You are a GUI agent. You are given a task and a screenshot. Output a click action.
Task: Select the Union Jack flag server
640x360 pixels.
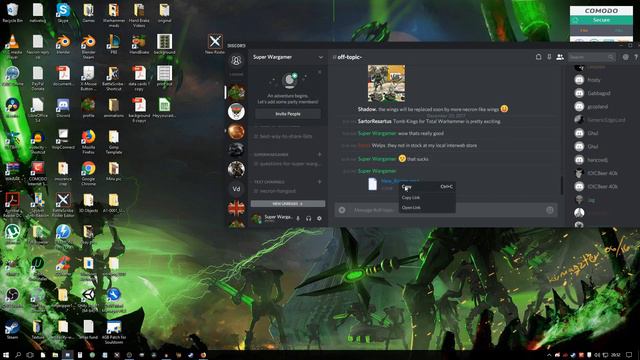point(236,208)
